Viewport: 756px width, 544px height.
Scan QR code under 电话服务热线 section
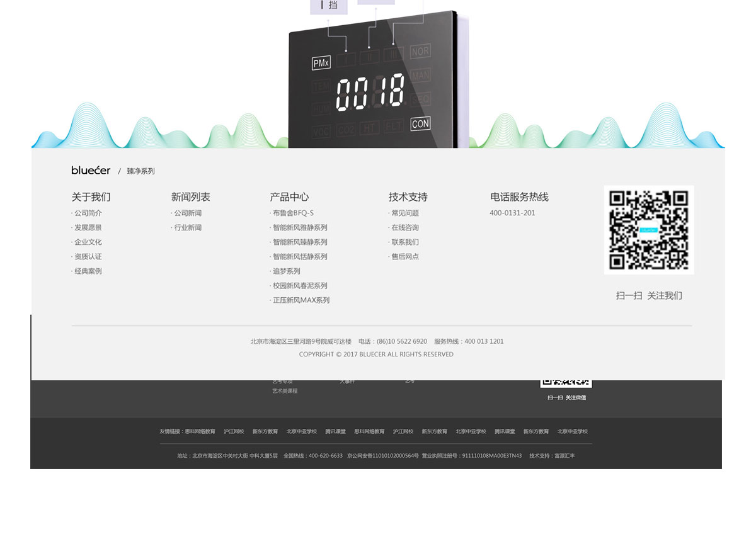(649, 229)
